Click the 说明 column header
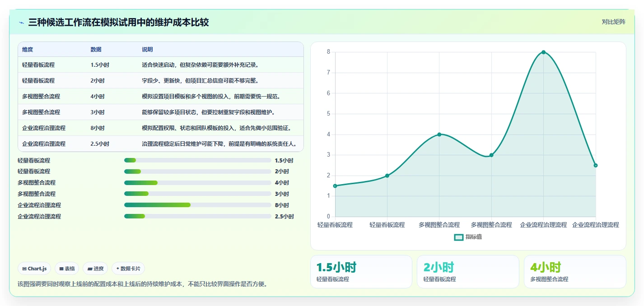 147,50
